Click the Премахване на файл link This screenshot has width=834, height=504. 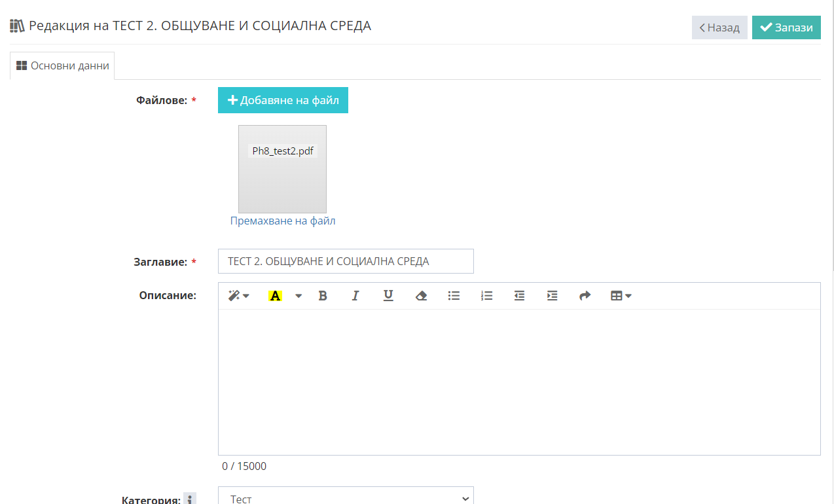[x=283, y=221]
